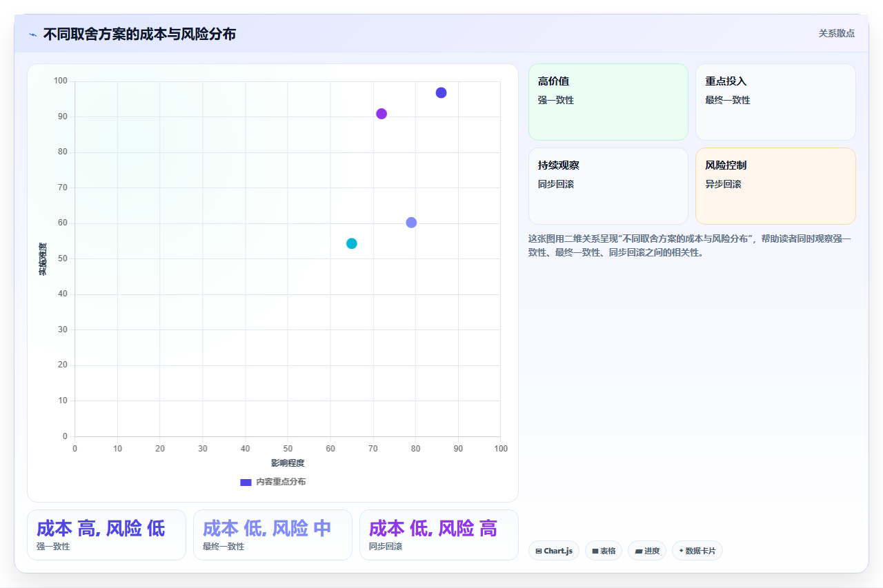Click the 数据卡片 sparkle icon
The image size is (883, 588).
tap(681, 551)
